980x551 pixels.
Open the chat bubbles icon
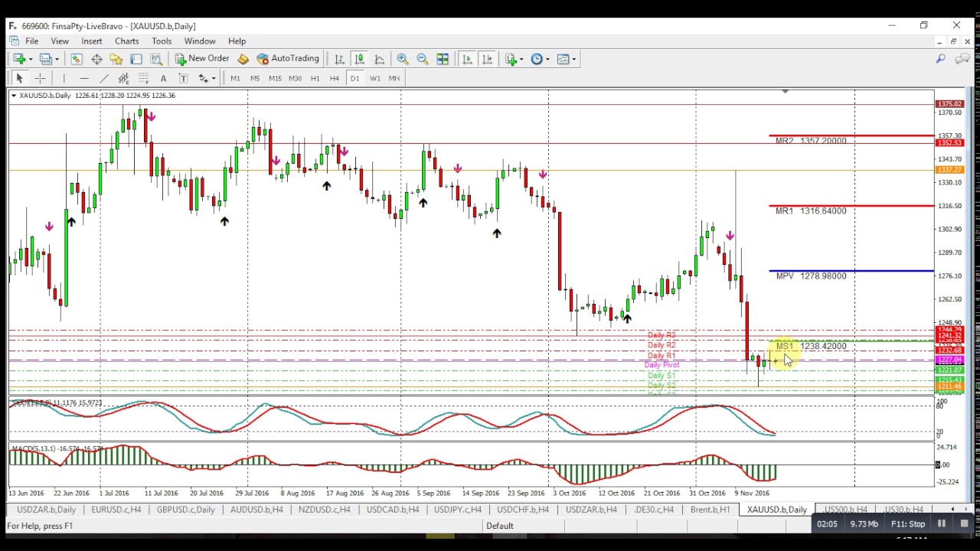pyautogui.click(x=962, y=59)
